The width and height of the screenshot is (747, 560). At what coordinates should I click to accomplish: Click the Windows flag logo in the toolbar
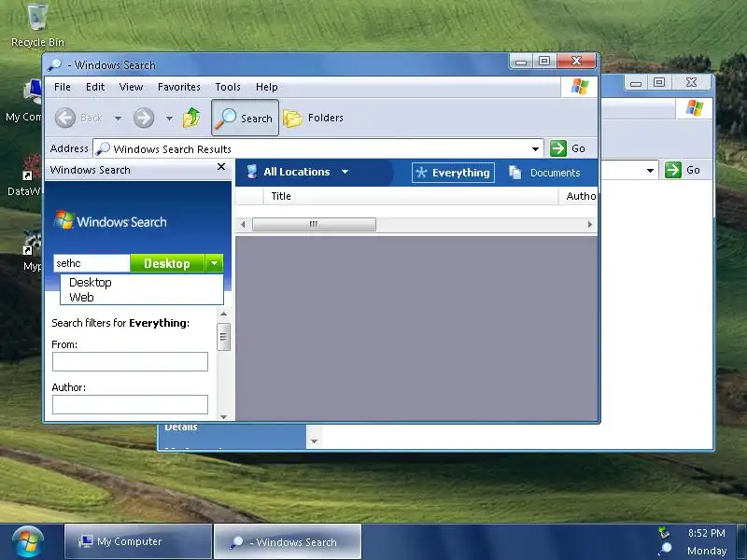click(x=580, y=87)
